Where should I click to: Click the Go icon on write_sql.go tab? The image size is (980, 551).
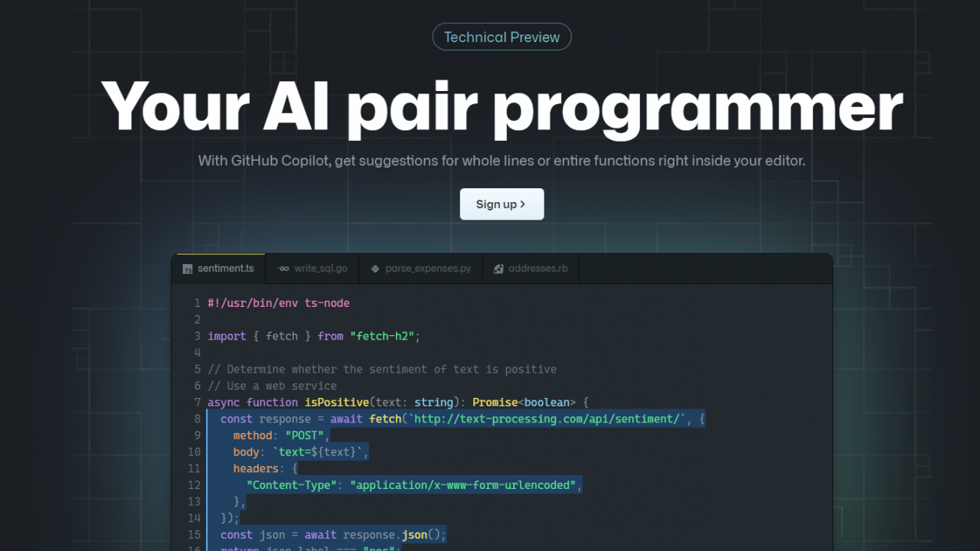pos(283,269)
